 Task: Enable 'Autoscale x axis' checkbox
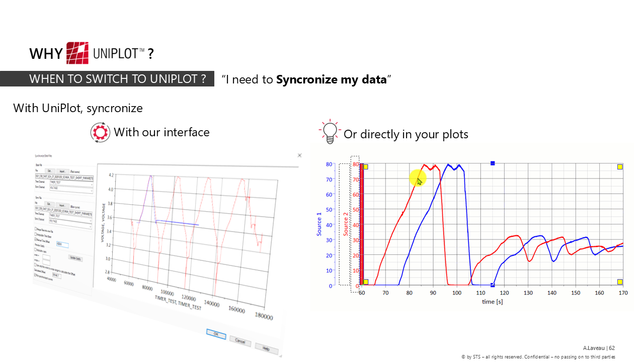(35, 250)
